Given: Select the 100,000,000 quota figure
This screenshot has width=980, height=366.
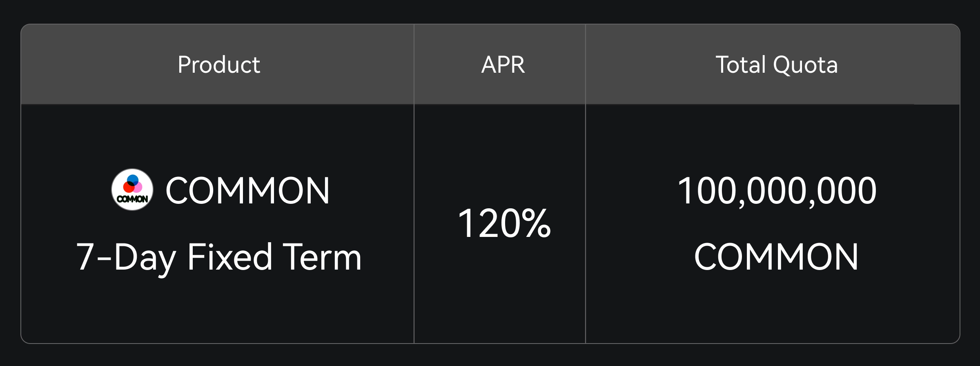Looking at the screenshot, I should (777, 190).
